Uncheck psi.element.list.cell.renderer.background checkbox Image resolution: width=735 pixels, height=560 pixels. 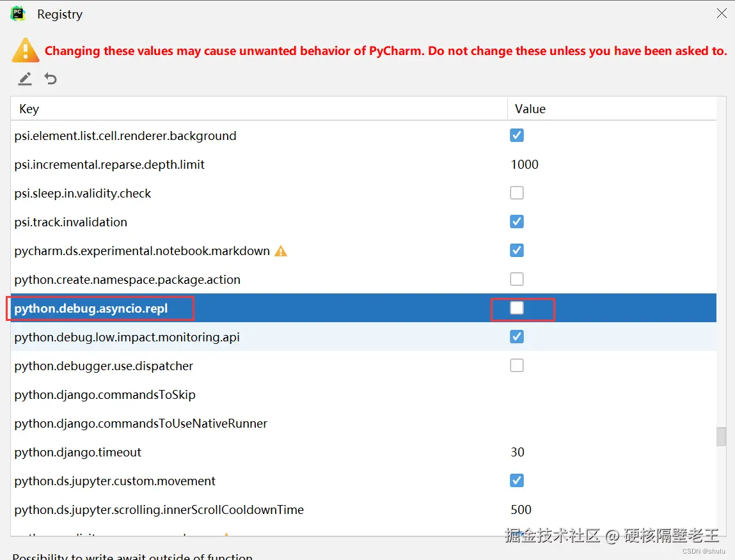517,136
